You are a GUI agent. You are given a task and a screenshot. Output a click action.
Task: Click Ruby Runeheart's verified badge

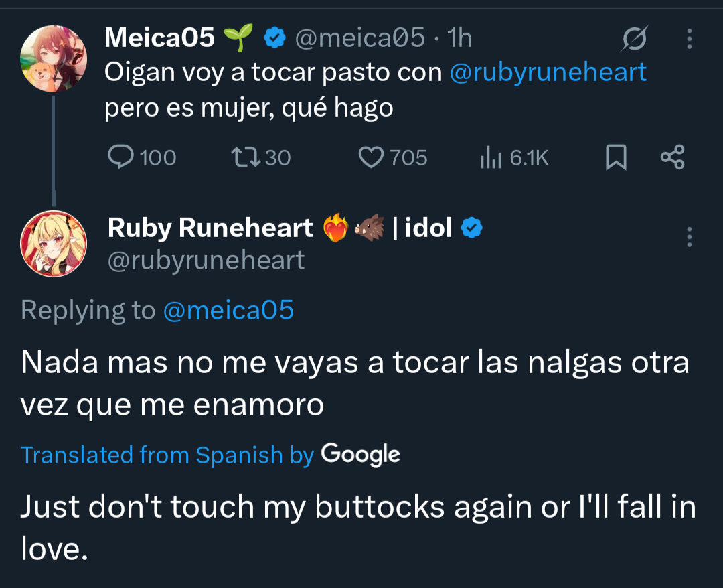click(473, 228)
